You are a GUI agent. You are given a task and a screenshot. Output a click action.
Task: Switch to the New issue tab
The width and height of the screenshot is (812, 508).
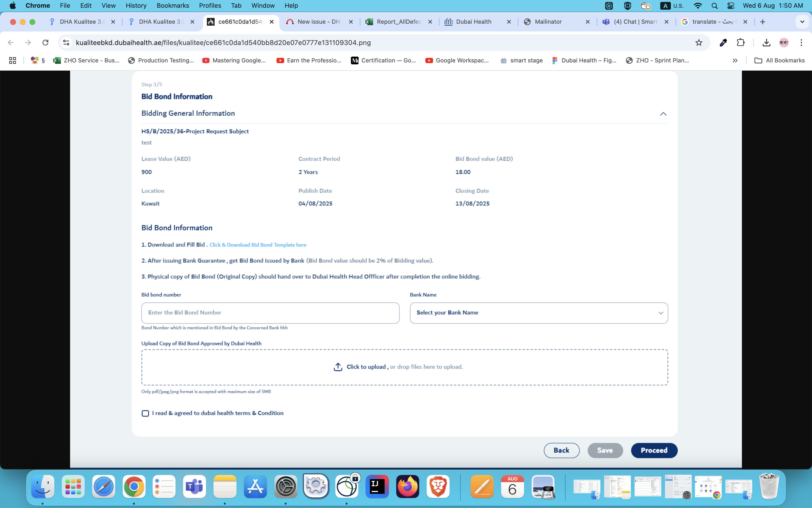click(x=319, y=22)
